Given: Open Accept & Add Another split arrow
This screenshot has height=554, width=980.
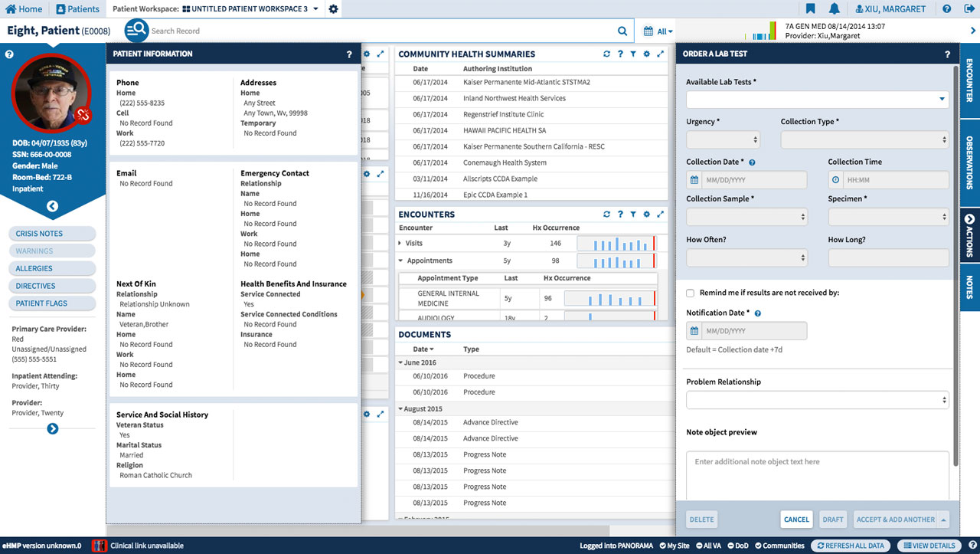Looking at the screenshot, I should 944,520.
